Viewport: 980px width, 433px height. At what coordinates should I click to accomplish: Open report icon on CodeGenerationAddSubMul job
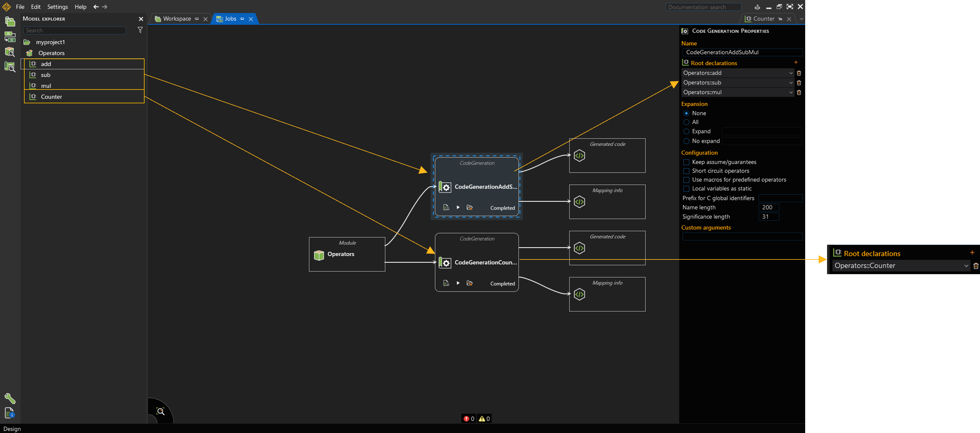[446, 207]
